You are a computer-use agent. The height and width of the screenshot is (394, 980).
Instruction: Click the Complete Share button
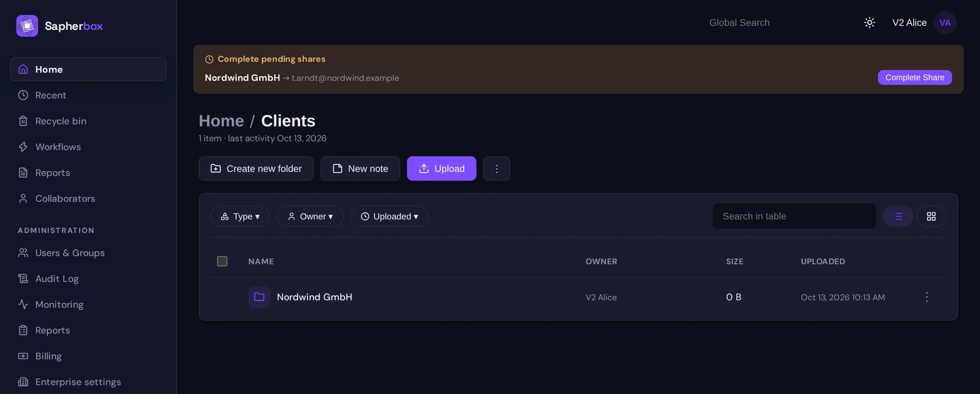(914, 77)
